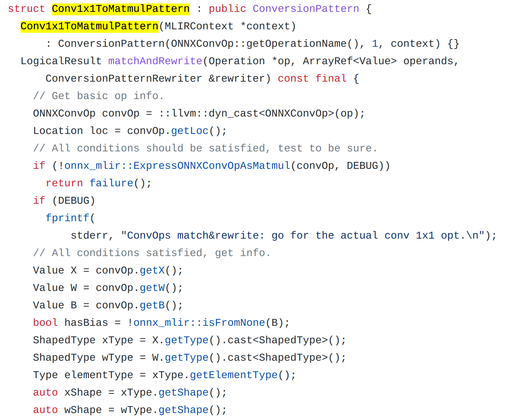Click 'auto' keyword on wShape line
518x420 pixels.
tap(45, 410)
